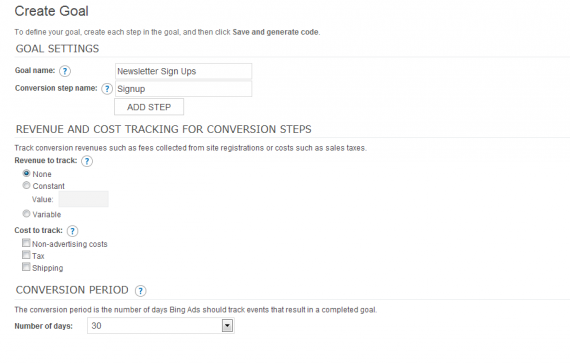Image resolution: width=570 pixels, height=364 pixels.
Task: Open the dropdown showing 30 days
Action: tap(161, 326)
